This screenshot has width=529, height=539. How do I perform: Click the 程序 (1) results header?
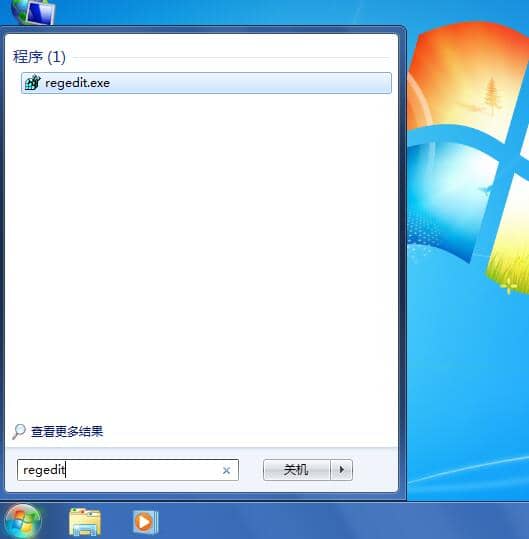39,57
